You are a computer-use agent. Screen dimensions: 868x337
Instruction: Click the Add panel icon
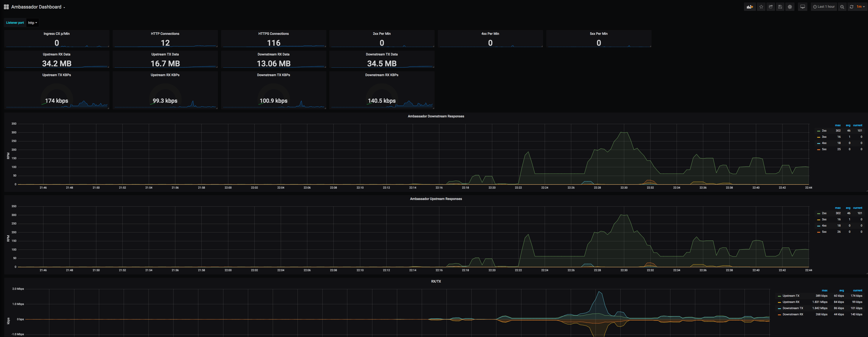pyautogui.click(x=750, y=7)
